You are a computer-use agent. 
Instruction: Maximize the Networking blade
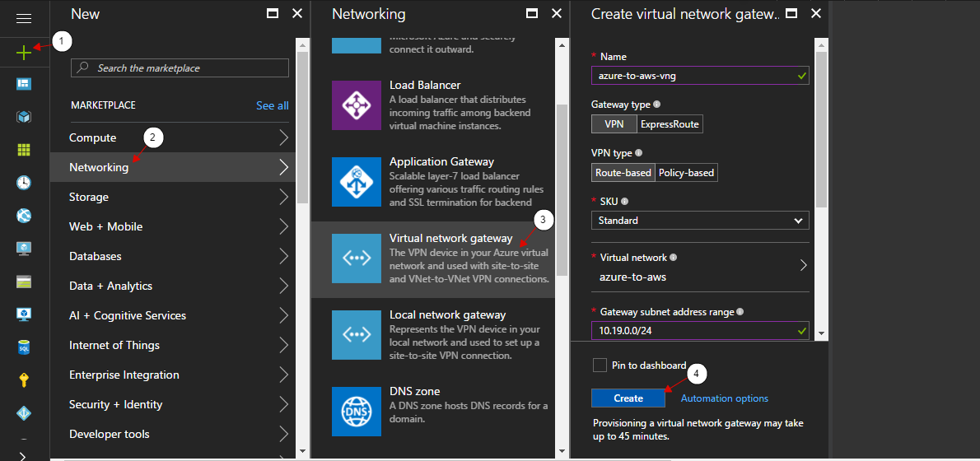click(x=532, y=13)
